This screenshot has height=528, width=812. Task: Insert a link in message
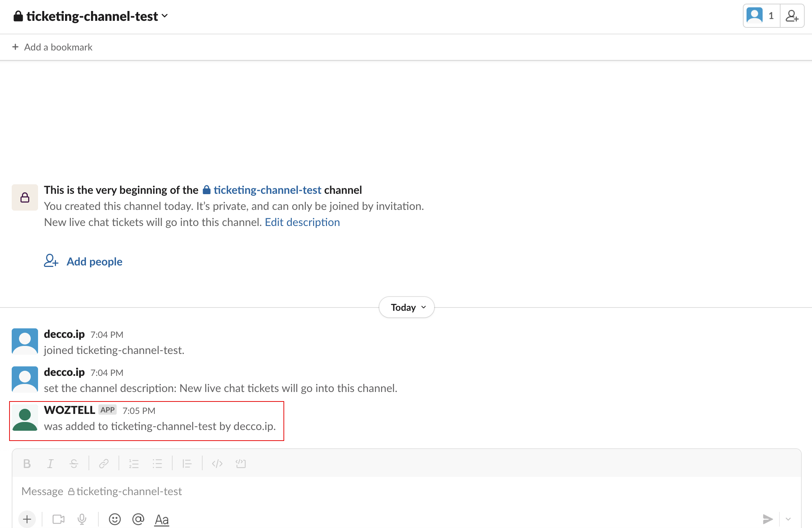(104, 464)
